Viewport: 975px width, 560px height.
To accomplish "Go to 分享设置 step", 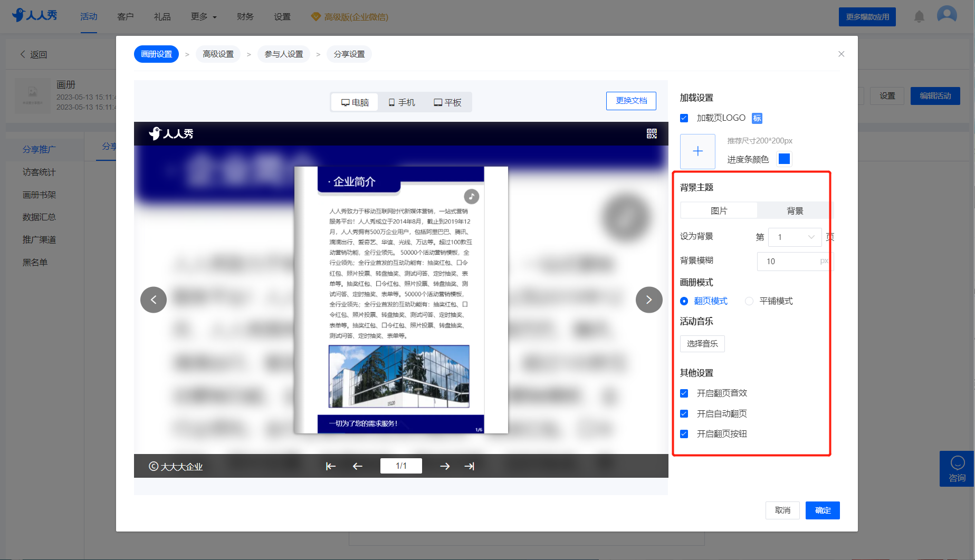I will pos(349,54).
